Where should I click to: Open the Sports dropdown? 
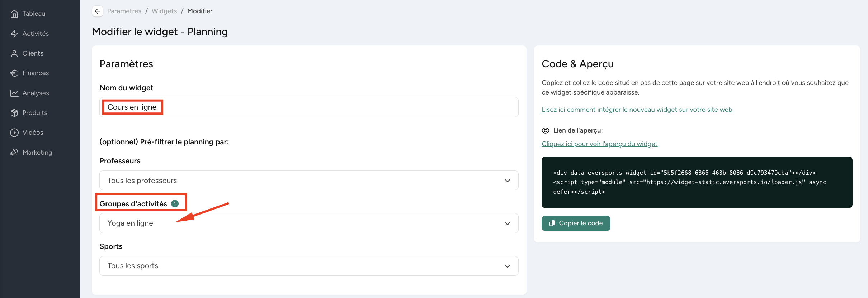(309, 266)
